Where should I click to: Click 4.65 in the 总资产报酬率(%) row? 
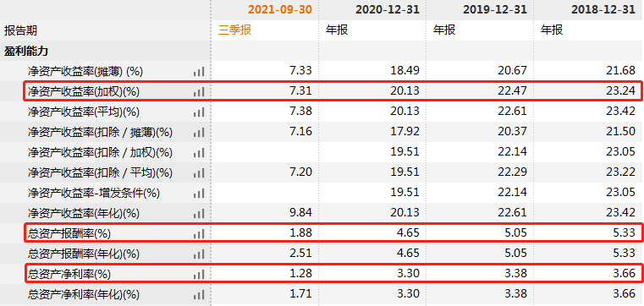[408, 233]
